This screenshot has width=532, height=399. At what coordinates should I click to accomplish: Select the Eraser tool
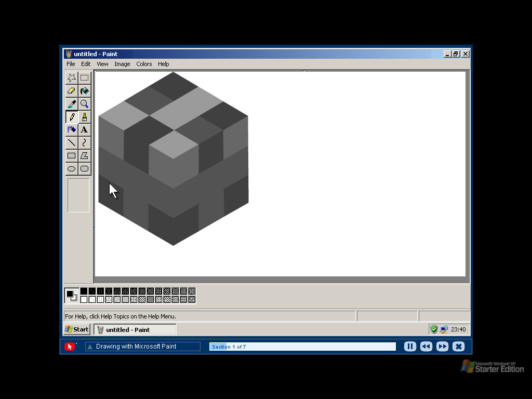[x=72, y=91]
